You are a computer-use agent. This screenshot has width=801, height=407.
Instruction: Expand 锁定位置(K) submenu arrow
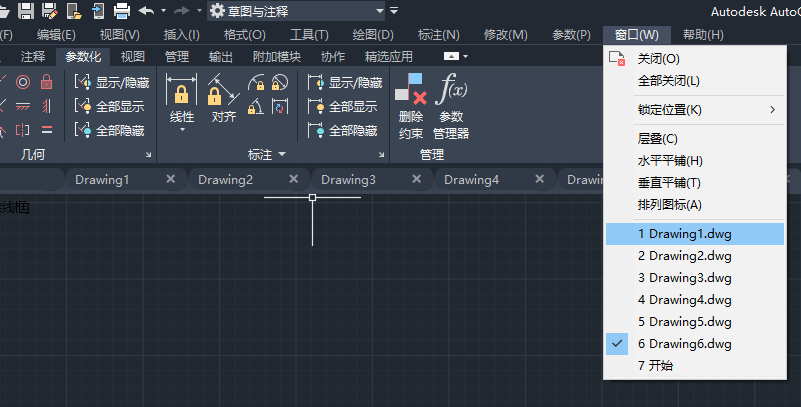(x=772, y=110)
